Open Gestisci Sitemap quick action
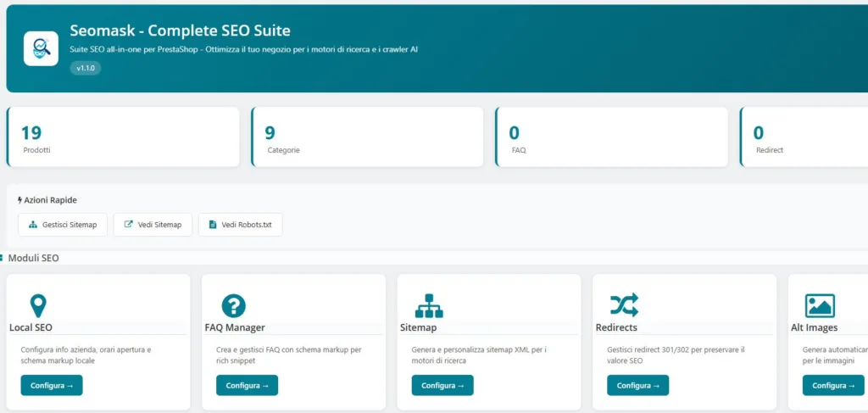The width and height of the screenshot is (868, 413). (63, 225)
